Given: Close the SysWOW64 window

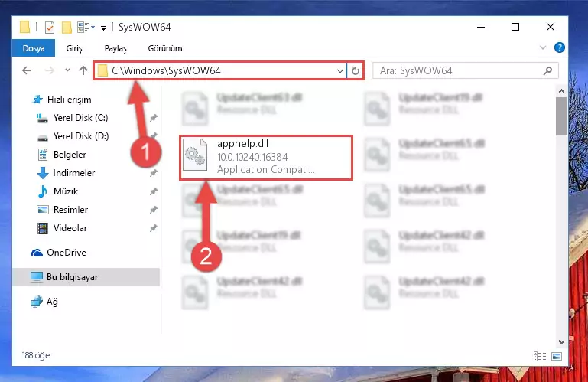Looking at the screenshot, I should click(x=550, y=27).
